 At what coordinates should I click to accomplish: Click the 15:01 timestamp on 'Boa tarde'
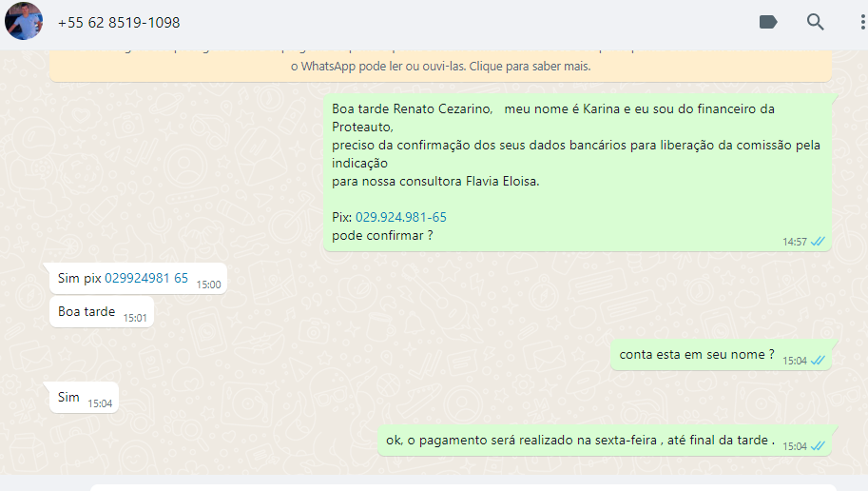(135, 317)
